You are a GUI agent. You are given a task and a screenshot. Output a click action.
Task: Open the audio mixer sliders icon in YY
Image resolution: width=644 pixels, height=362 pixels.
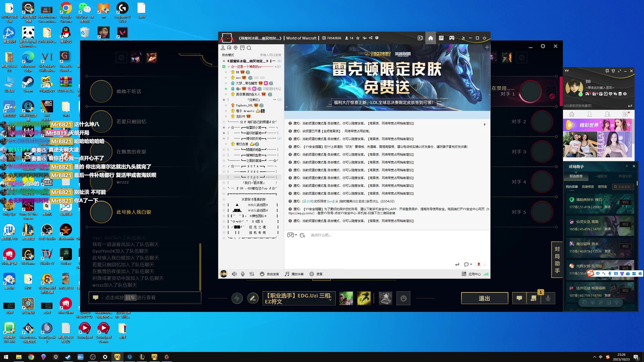pyautogui.click(x=252, y=274)
